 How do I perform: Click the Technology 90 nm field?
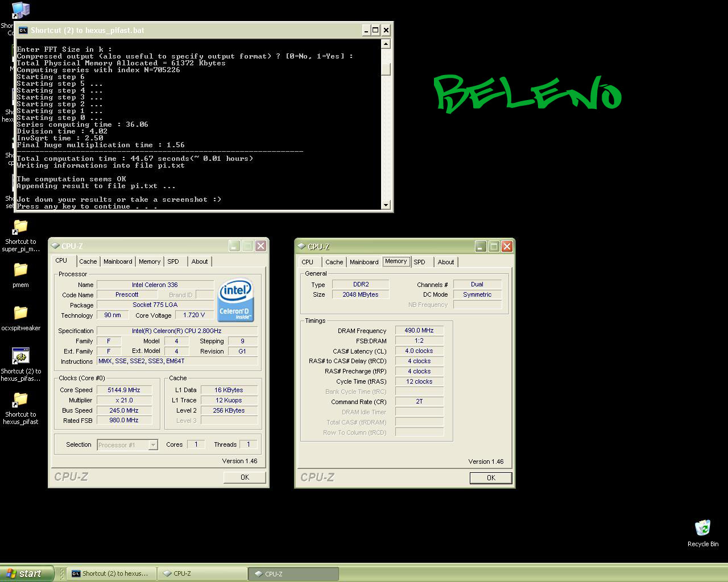coord(112,315)
